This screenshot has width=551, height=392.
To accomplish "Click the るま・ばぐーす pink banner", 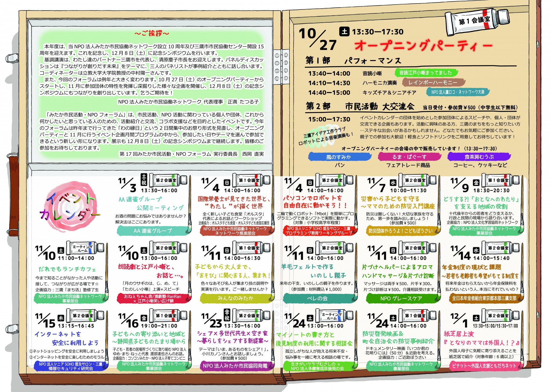I will pyautogui.click(x=409, y=157).
